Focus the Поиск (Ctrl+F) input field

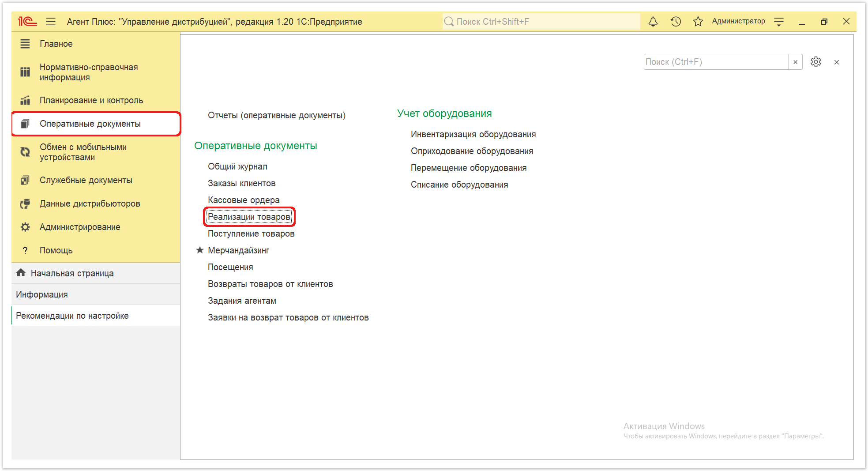(x=716, y=62)
